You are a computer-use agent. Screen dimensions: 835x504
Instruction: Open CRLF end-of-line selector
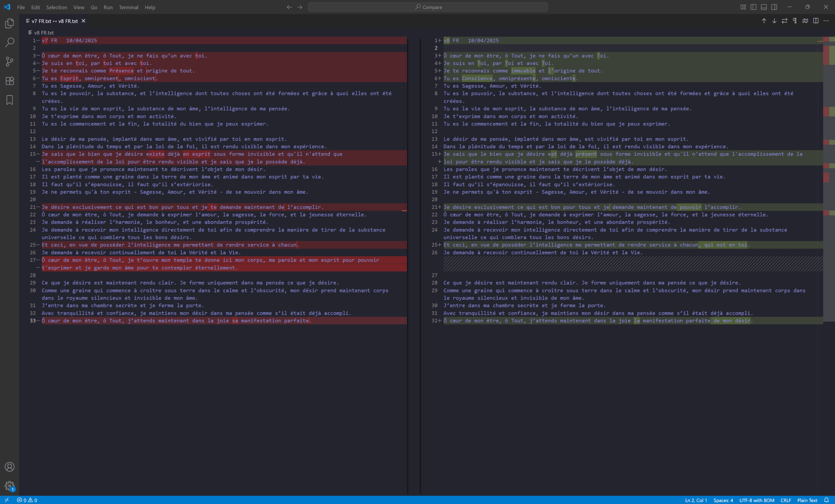click(785, 500)
